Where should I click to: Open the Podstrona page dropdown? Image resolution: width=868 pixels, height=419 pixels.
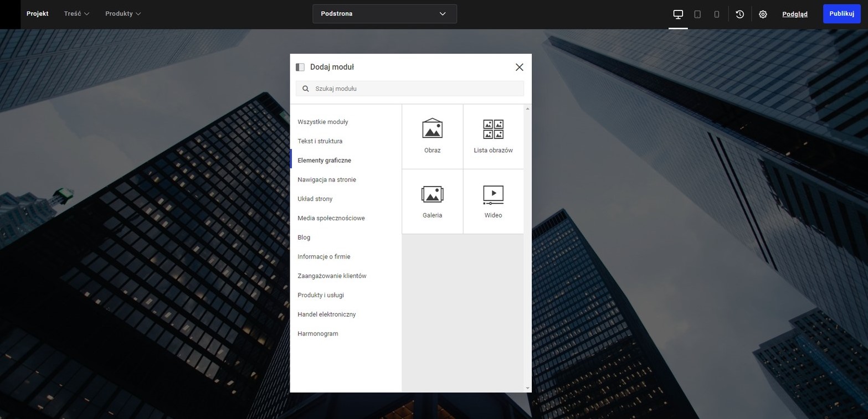click(384, 14)
